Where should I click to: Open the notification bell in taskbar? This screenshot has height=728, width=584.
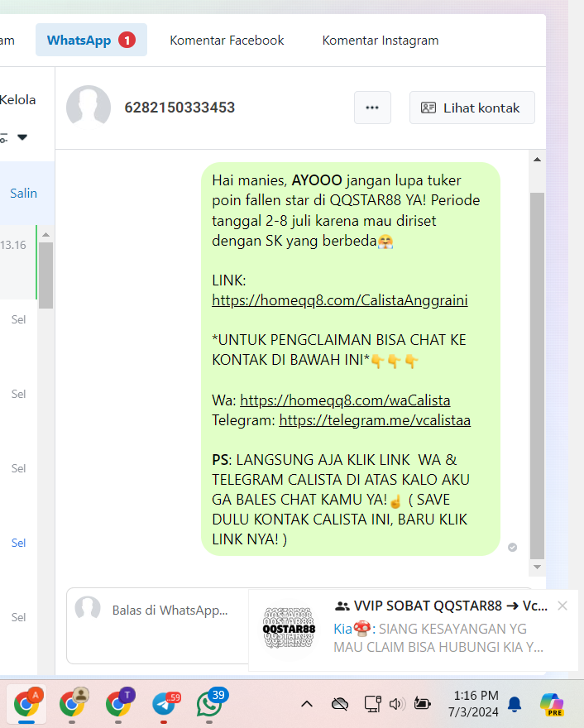tap(515, 704)
